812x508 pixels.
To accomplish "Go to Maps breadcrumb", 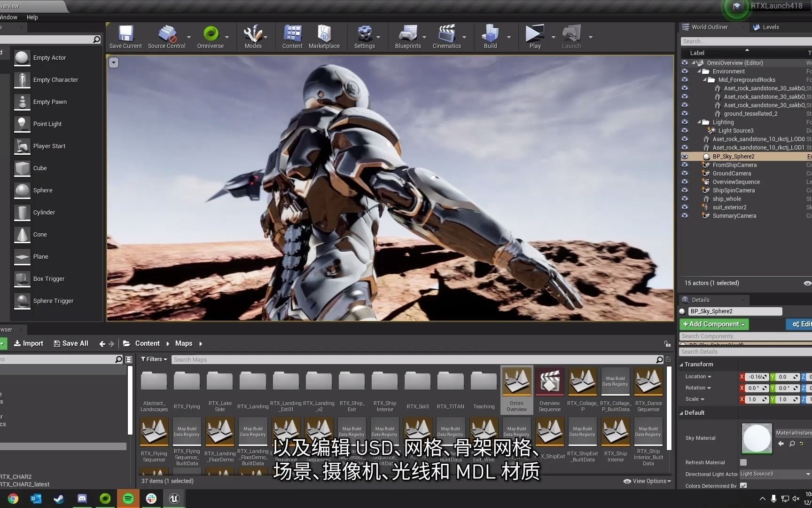I will tap(184, 344).
